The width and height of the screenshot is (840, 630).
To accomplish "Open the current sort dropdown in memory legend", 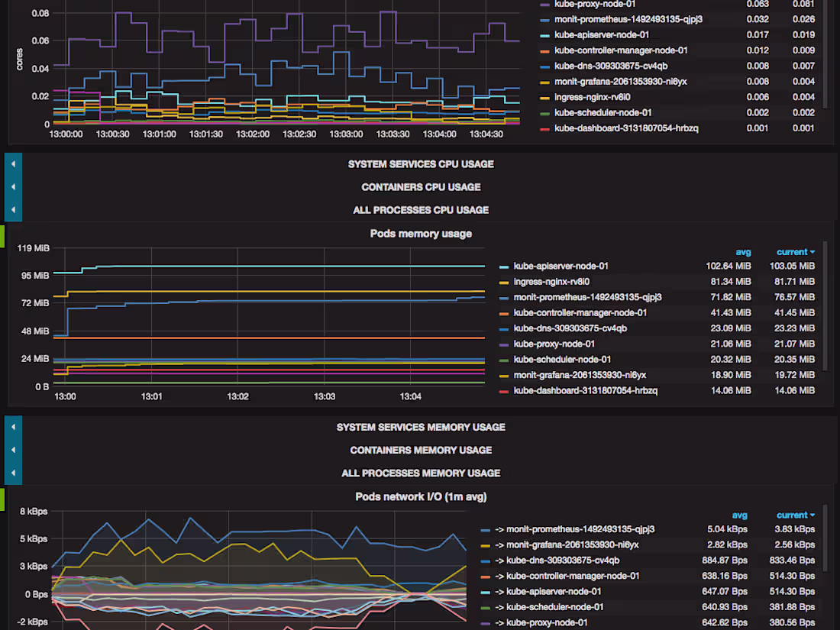I will click(x=795, y=251).
